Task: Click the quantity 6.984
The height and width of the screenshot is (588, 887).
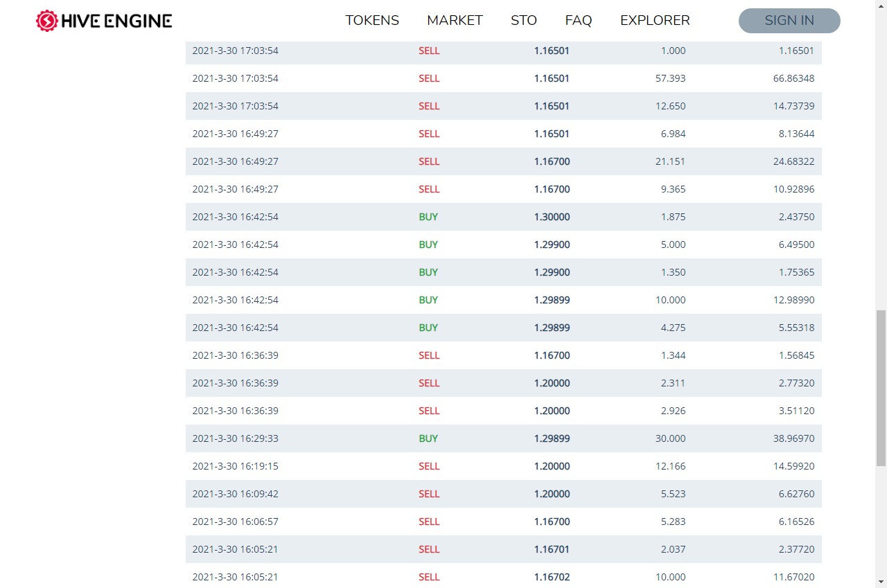Action: point(673,134)
